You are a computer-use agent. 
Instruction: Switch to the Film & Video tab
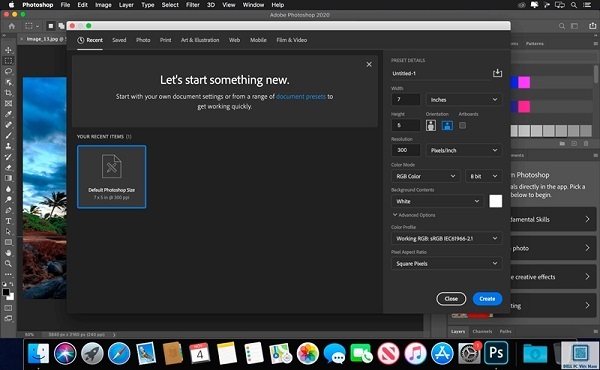292,40
